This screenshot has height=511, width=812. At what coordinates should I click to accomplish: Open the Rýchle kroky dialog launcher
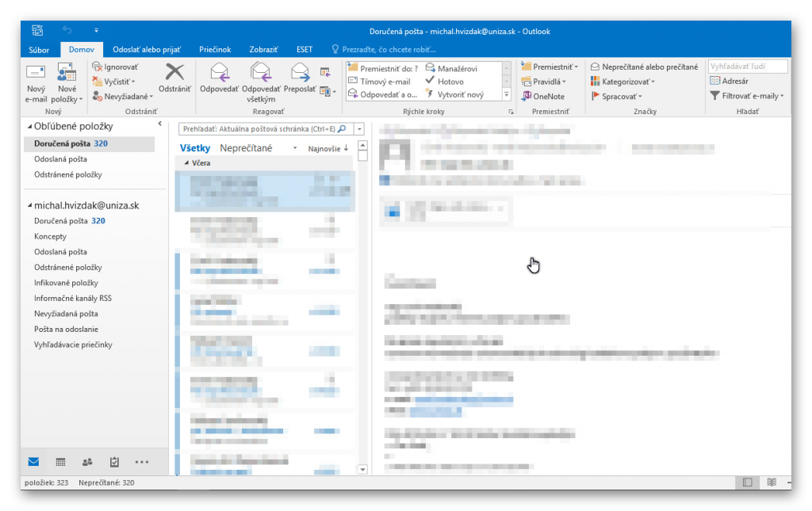point(511,112)
